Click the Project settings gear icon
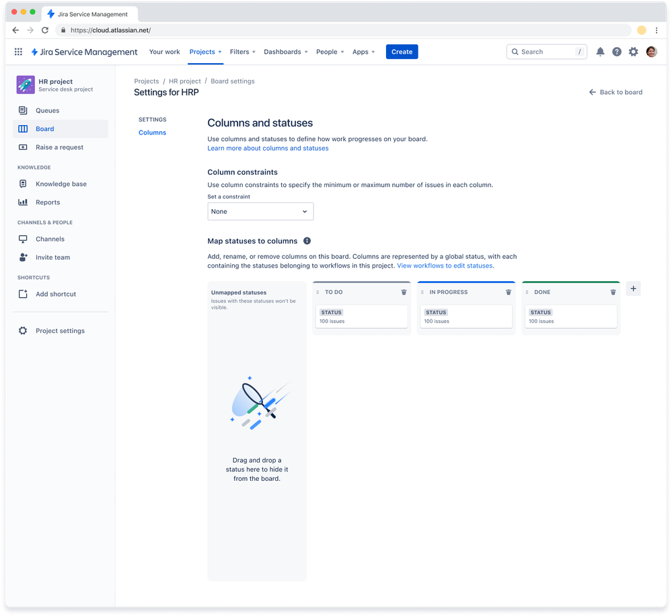672x616 pixels. click(23, 331)
